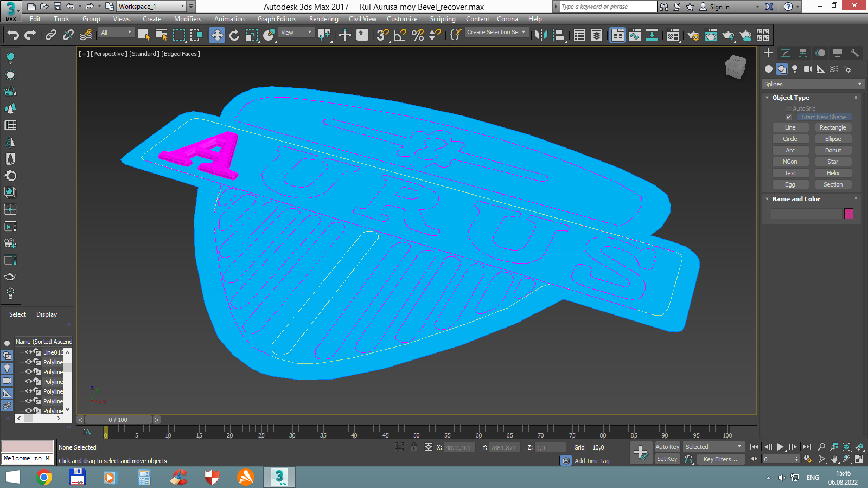
Task: Select the Geometry category in the Create panel
Action: [x=769, y=69]
